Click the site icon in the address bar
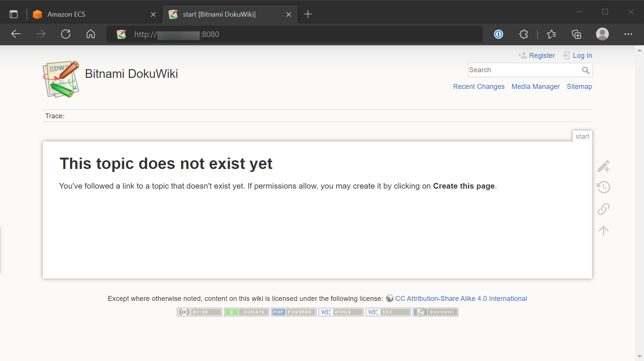 point(121,34)
